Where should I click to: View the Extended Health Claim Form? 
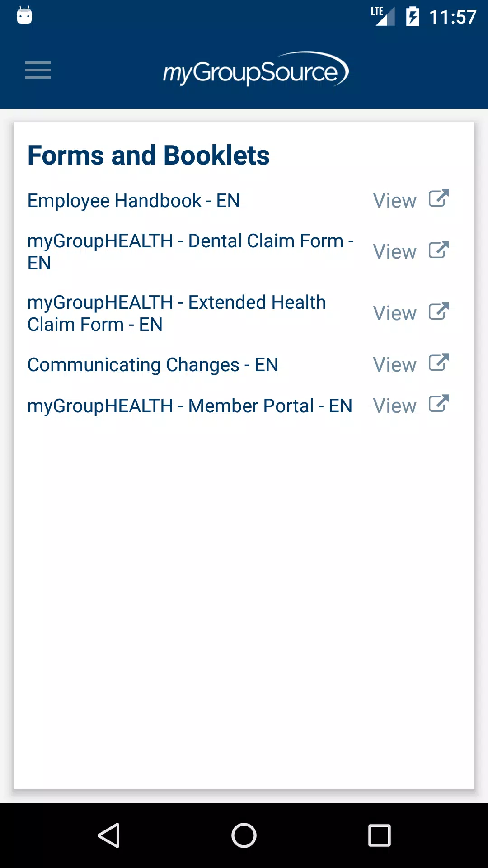point(394,313)
